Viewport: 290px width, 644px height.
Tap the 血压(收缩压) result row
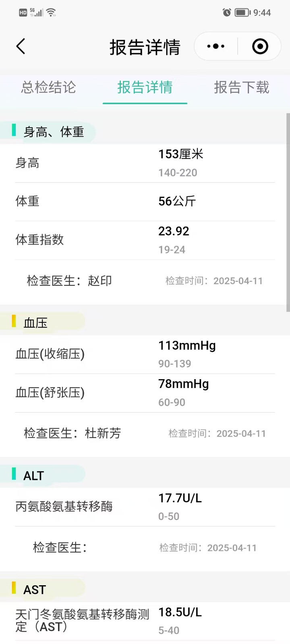[145, 354]
